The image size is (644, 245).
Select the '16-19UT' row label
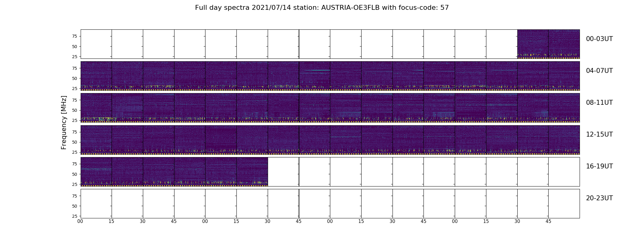[599, 166]
